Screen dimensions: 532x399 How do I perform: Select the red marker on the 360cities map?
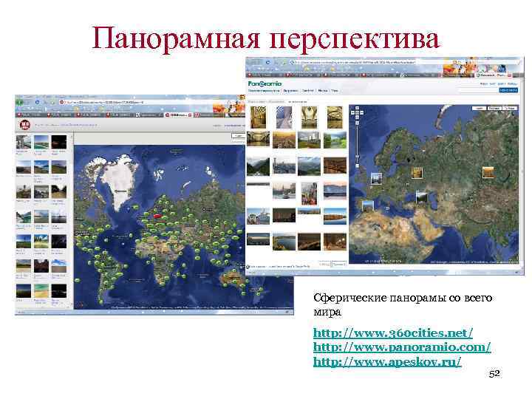pos(157,216)
